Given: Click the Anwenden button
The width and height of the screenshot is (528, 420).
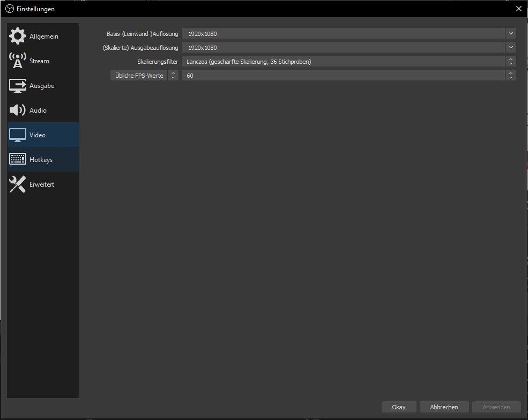Looking at the screenshot, I should 496,407.
